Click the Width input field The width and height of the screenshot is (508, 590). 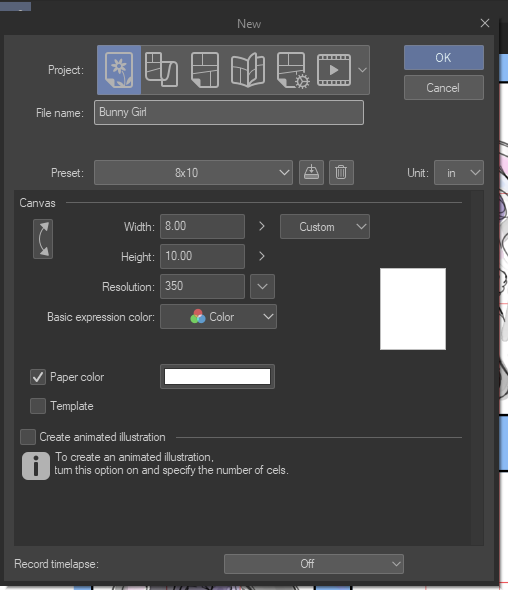point(202,227)
